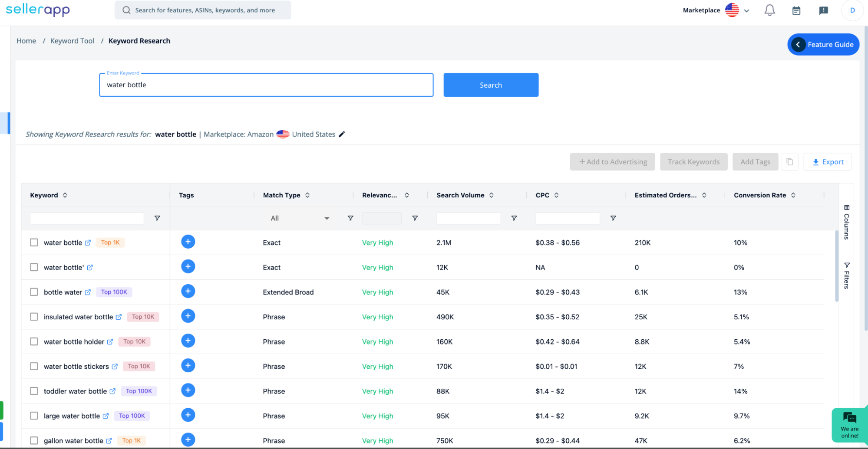Navigate to Keyword Tool breadcrumb
The width and height of the screenshot is (868, 449).
click(x=72, y=40)
